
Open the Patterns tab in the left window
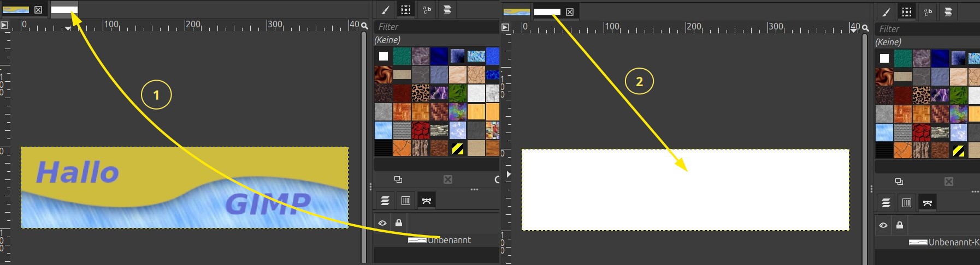pyautogui.click(x=406, y=10)
